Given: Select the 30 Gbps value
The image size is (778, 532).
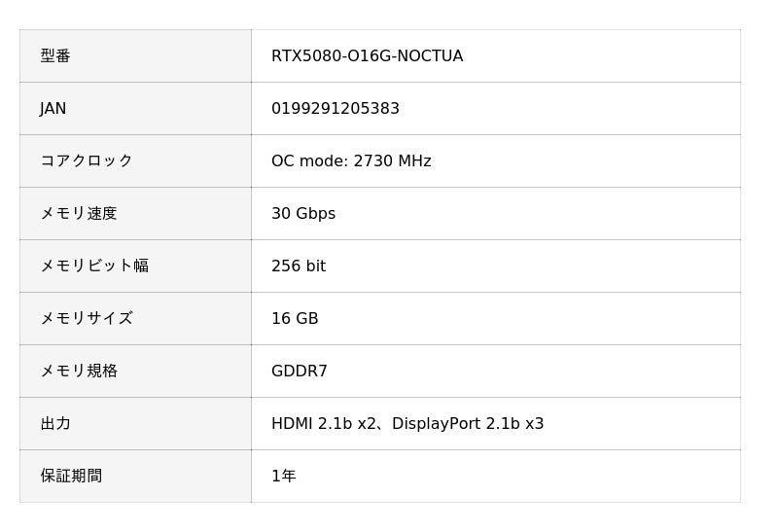Looking at the screenshot, I should pos(302,214).
